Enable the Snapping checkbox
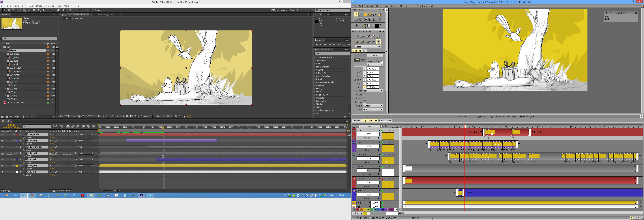644x220 pixels. click(93, 10)
